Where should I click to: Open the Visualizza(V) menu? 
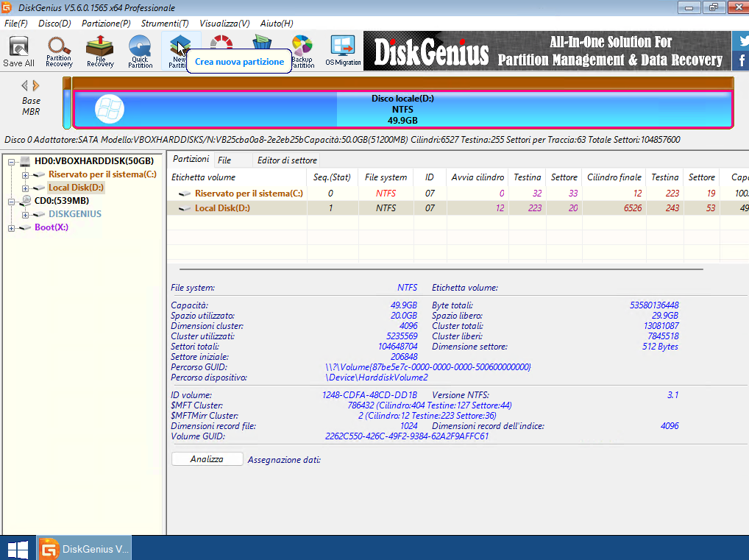click(224, 24)
